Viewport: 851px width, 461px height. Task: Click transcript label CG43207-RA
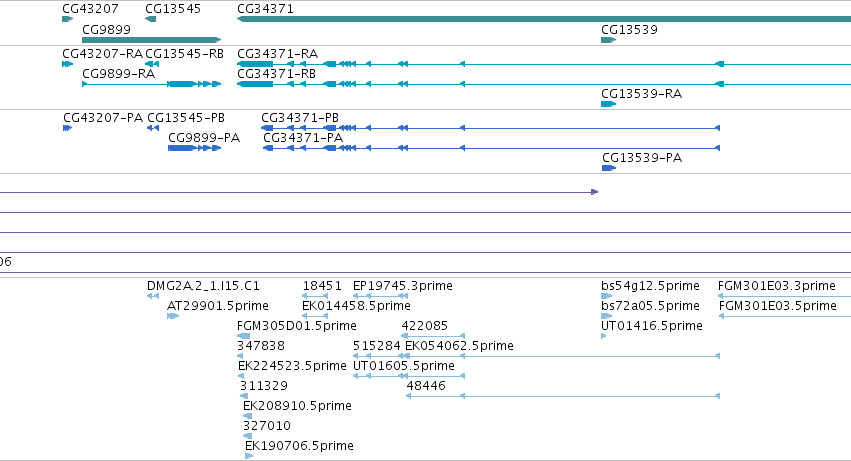[x=102, y=53]
